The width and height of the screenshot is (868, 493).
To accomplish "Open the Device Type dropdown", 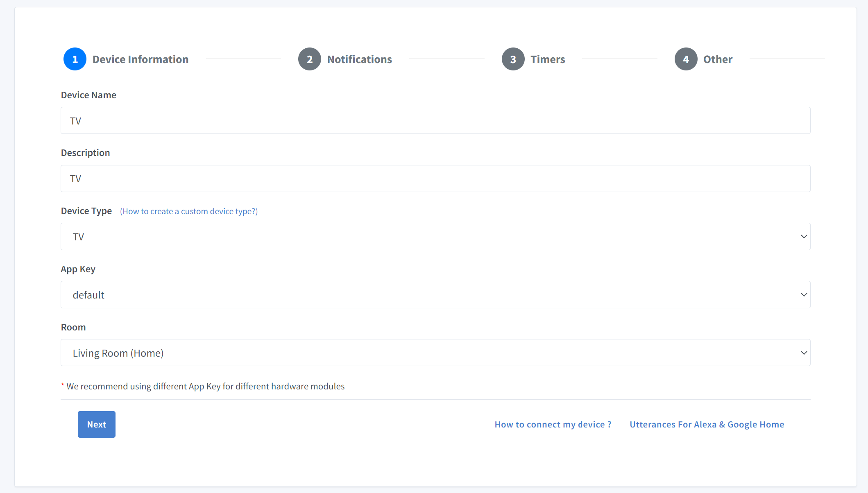I will [x=435, y=237].
